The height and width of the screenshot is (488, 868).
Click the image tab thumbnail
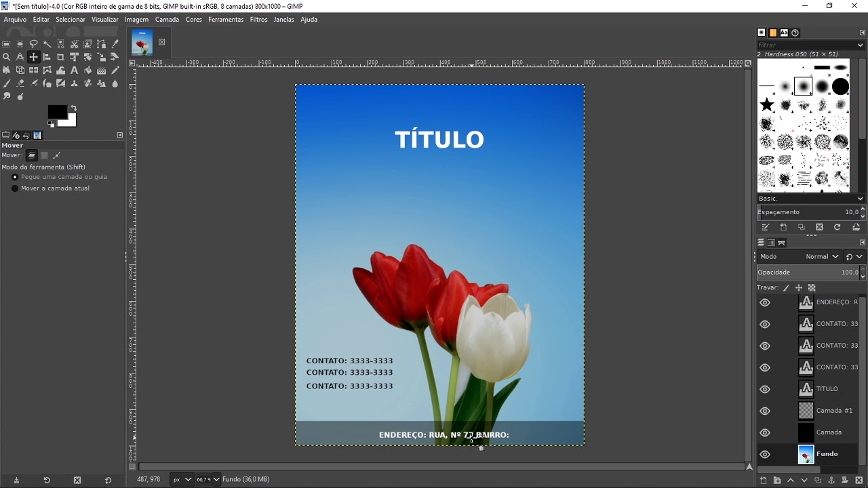click(142, 43)
